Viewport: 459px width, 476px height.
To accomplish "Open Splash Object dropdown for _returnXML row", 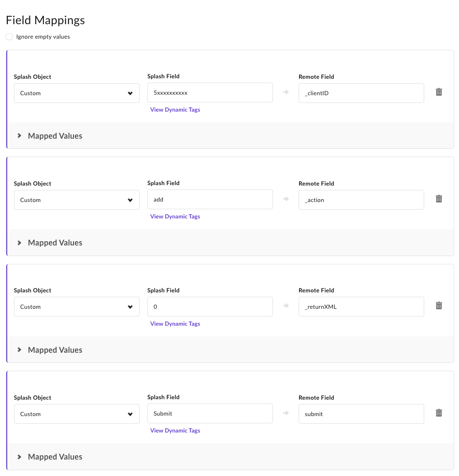I will coord(76,306).
